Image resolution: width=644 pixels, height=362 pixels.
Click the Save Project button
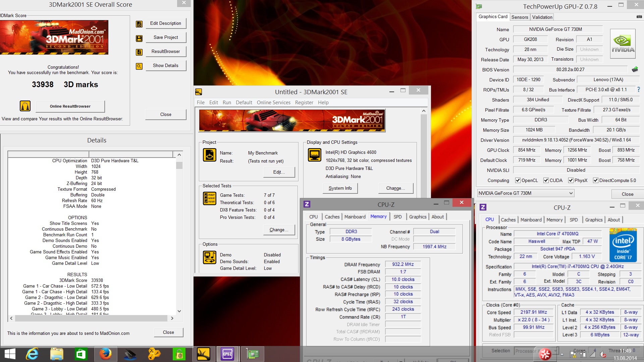[166, 38]
